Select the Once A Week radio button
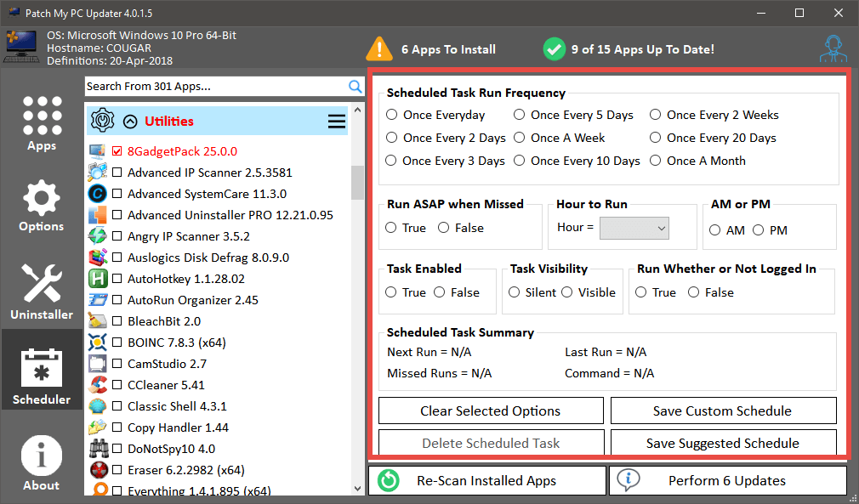859x504 pixels. 519,138
